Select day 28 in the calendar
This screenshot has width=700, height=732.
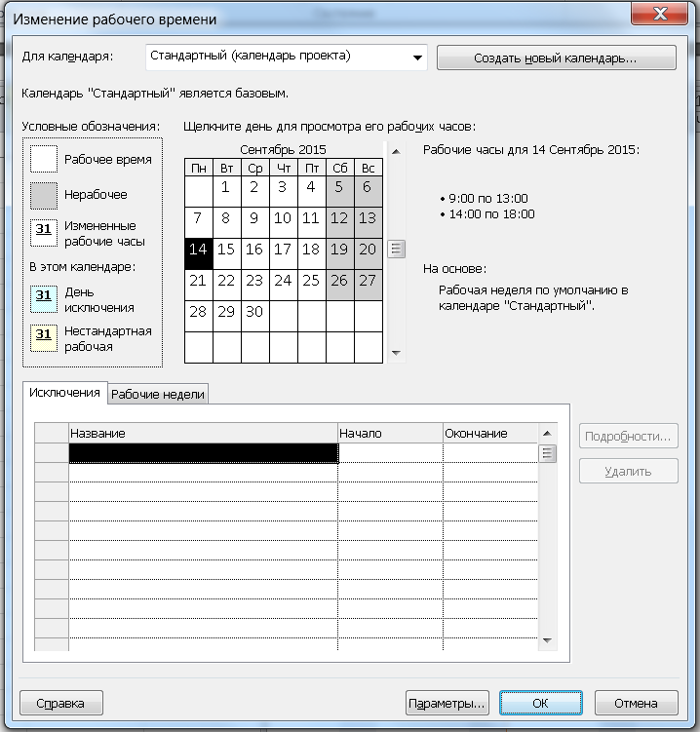(x=199, y=316)
